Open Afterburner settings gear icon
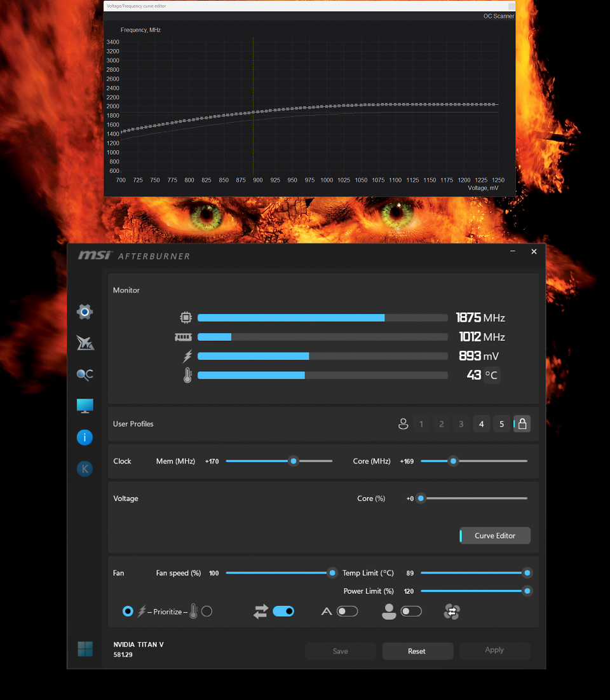 [85, 312]
